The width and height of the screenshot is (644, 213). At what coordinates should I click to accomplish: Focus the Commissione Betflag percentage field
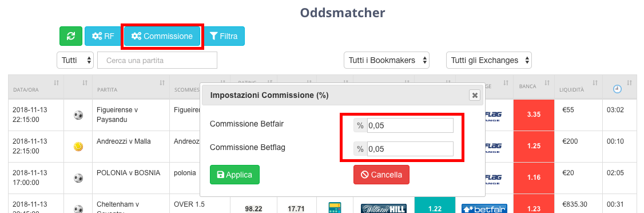[x=410, y=149]
